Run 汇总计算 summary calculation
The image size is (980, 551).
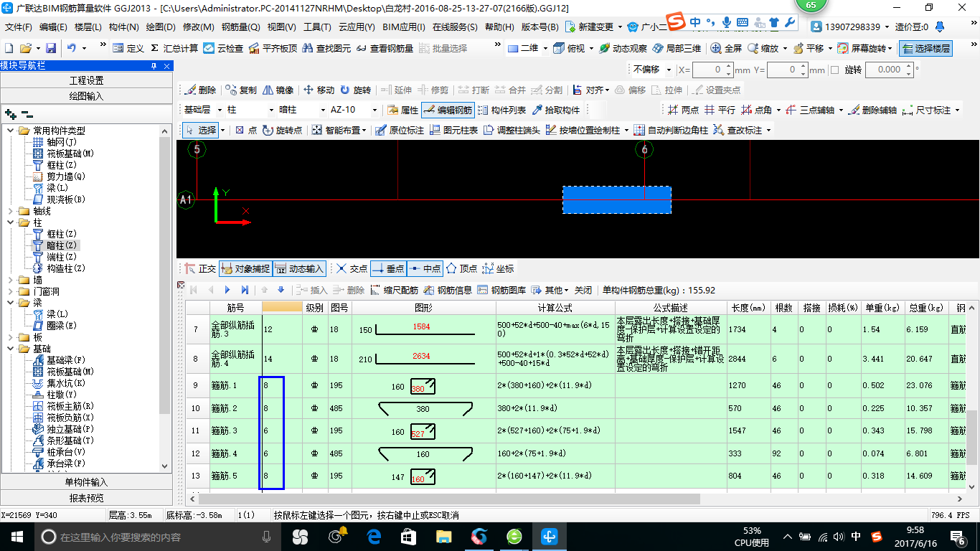pyautogui.click(x=174, y=48)
